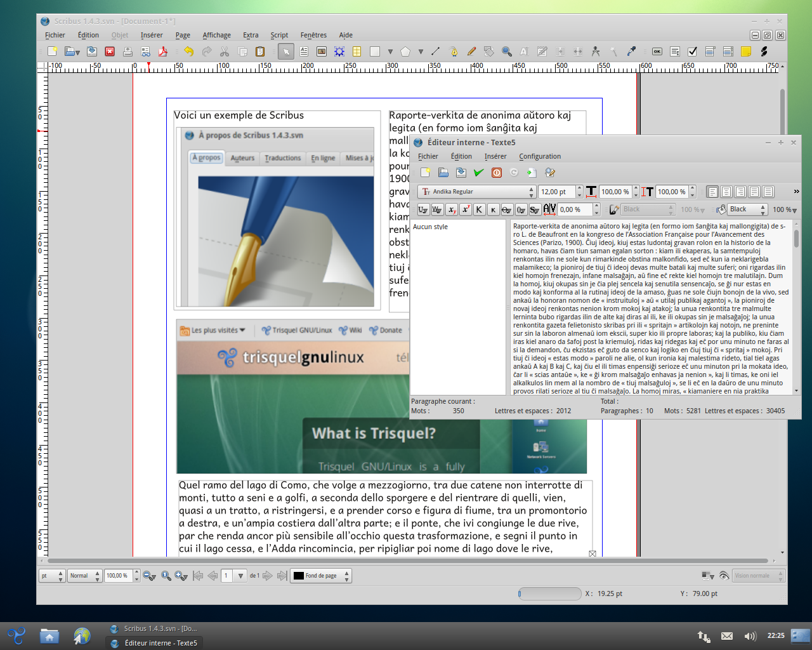Viewport: 812px width, 650px height.
Task: Click the story editor vertical scrollbar
Action: point(796,307)
